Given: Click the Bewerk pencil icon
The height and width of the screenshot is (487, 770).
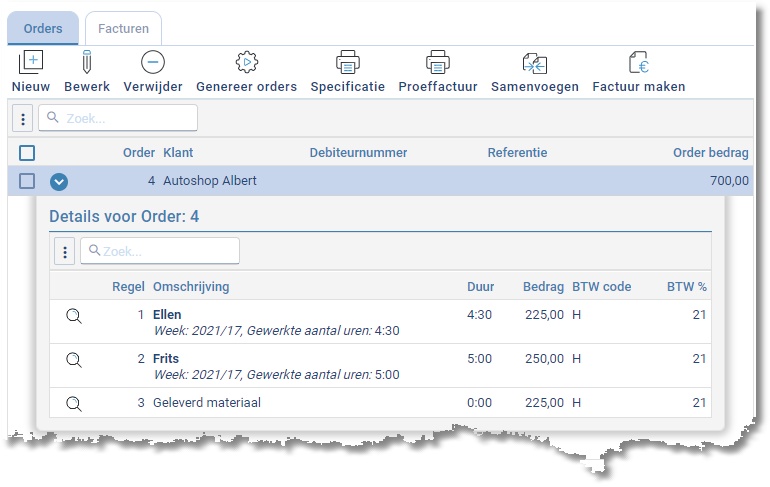Looking at the screenshot, I should tap(87, 63).
